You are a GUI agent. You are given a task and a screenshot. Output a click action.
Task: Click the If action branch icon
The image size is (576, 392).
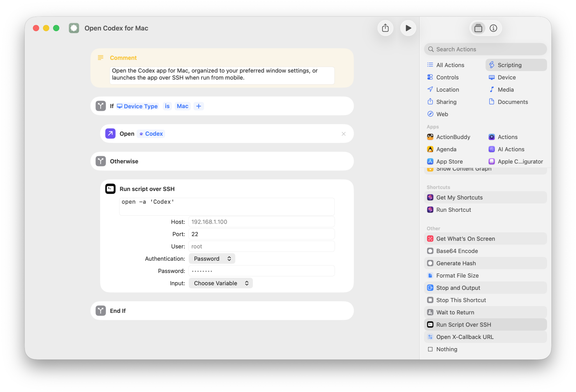(x=101, y=106)
